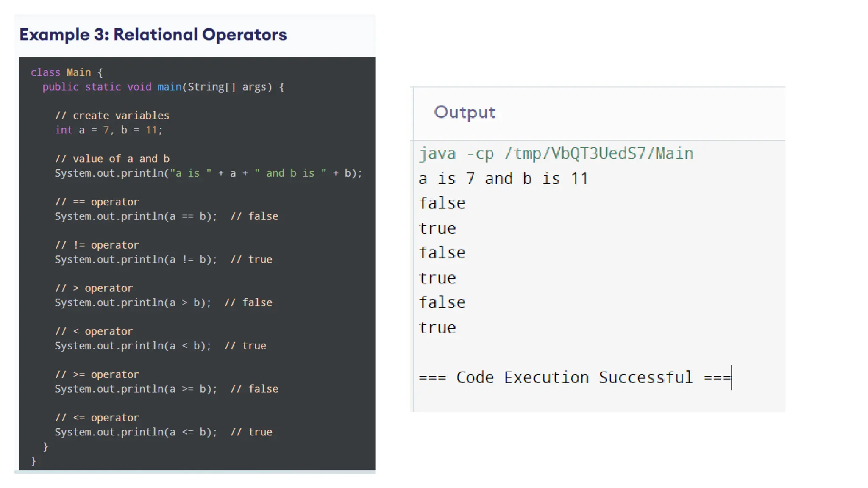Click the last 'true' output line

[x=437, y=328]
